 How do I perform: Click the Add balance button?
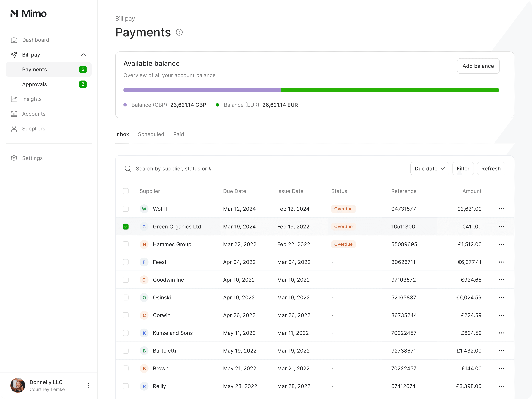[478, 66]
